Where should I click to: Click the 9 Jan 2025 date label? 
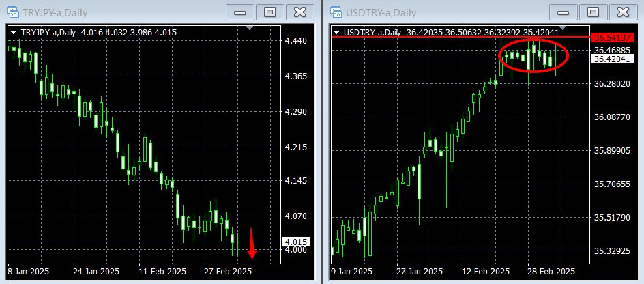[x=352, y=271]
